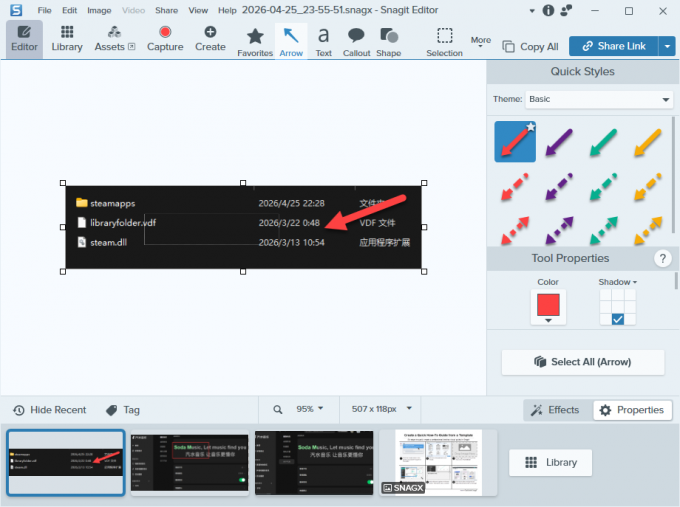Screen dimensions: 680x507
Task: Select the Arrow tool
Action: [291, 42]
